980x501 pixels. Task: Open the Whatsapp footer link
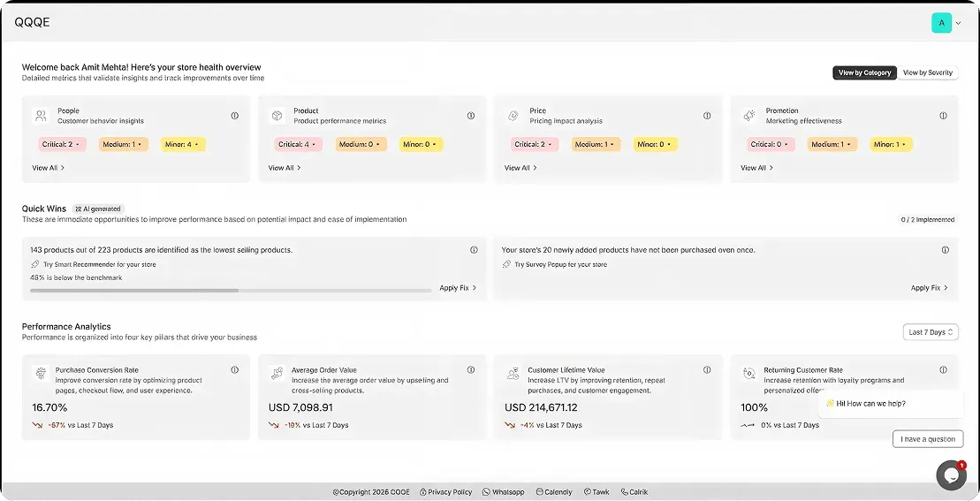coord(504,492)
